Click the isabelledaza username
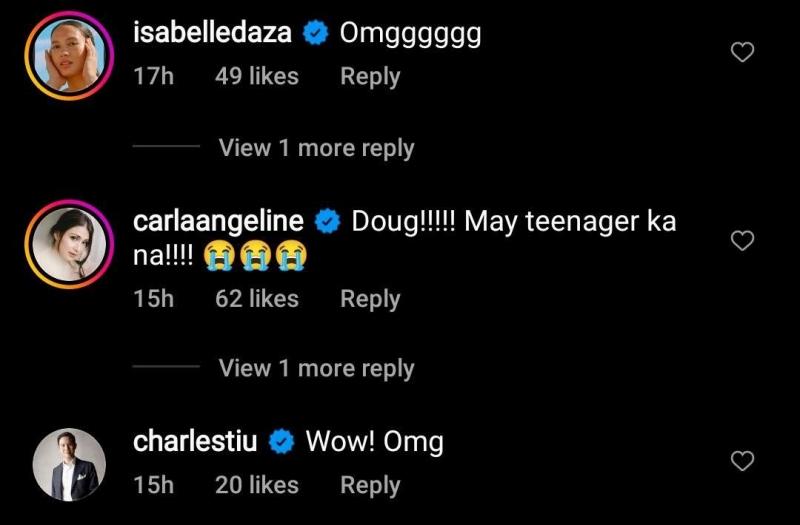Viewport: 800px width, 525px height. pyautogui.click(x=212, y=33)
